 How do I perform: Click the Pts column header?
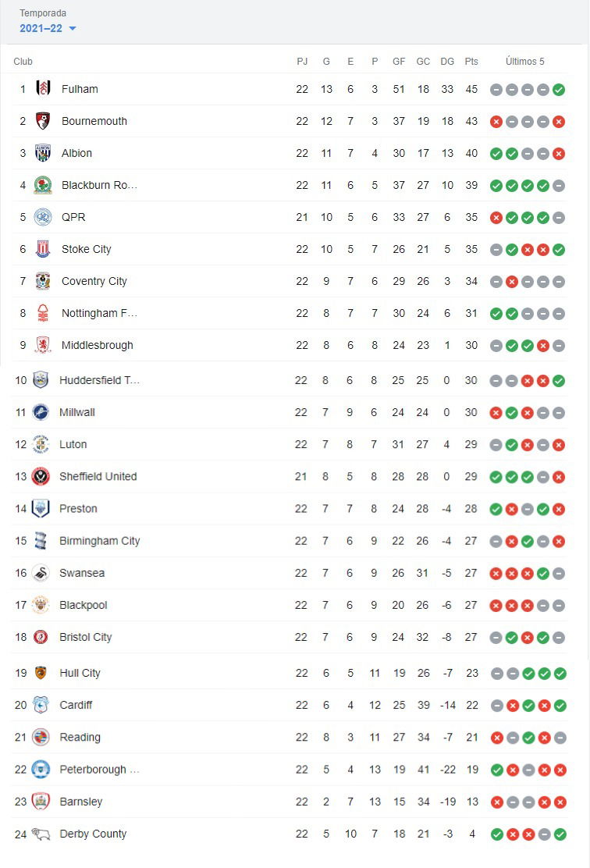(471, 62)
